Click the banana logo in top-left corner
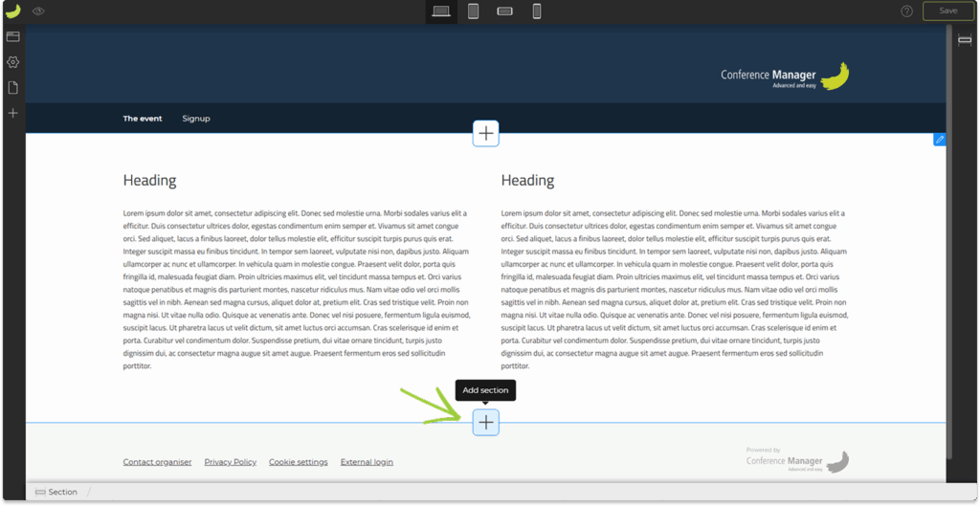The image size is (980, 506). [13, 11]
